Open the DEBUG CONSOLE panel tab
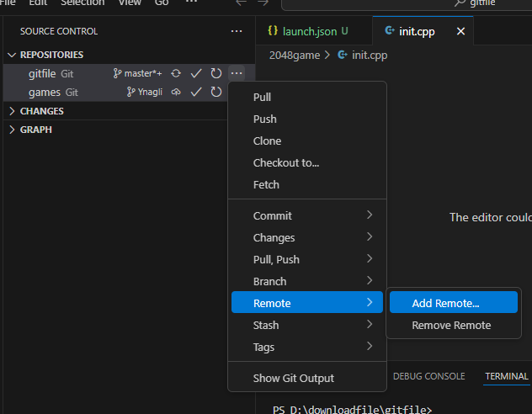Viewport: 532px width, 414px height. tap(428, 376)
